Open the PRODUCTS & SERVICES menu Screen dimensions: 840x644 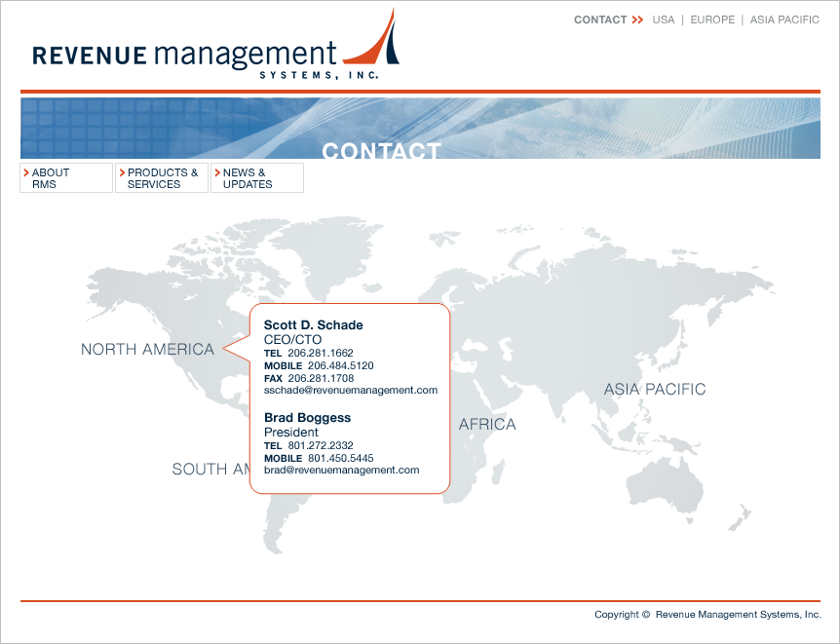pyautogui.click(x=162, y=178)
